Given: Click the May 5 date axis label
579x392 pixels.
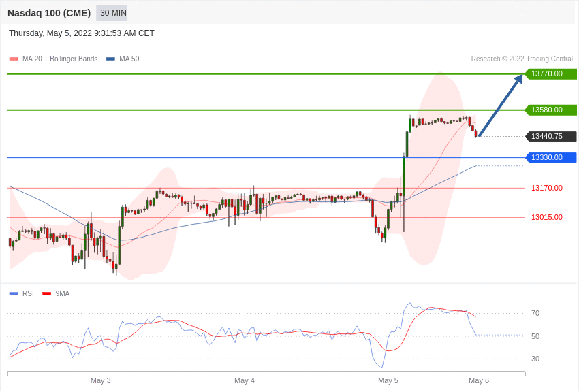Looking at the screenshot, I should 388,380.
